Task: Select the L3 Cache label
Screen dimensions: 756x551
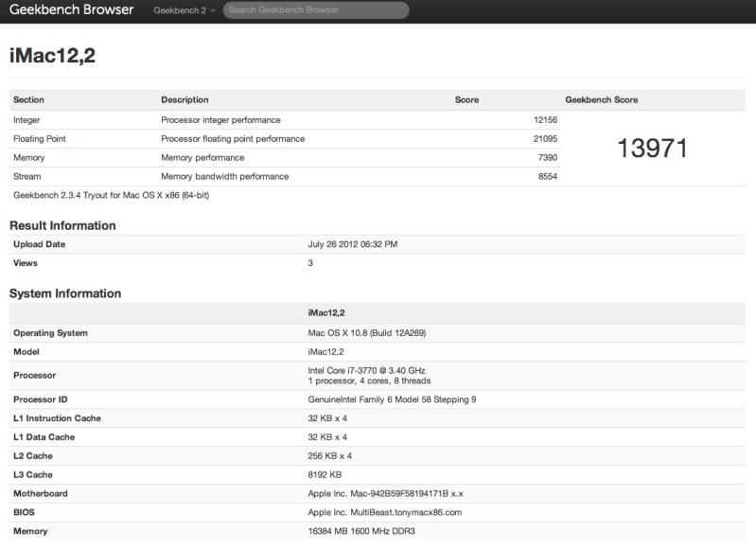Action: pos(33,475)
